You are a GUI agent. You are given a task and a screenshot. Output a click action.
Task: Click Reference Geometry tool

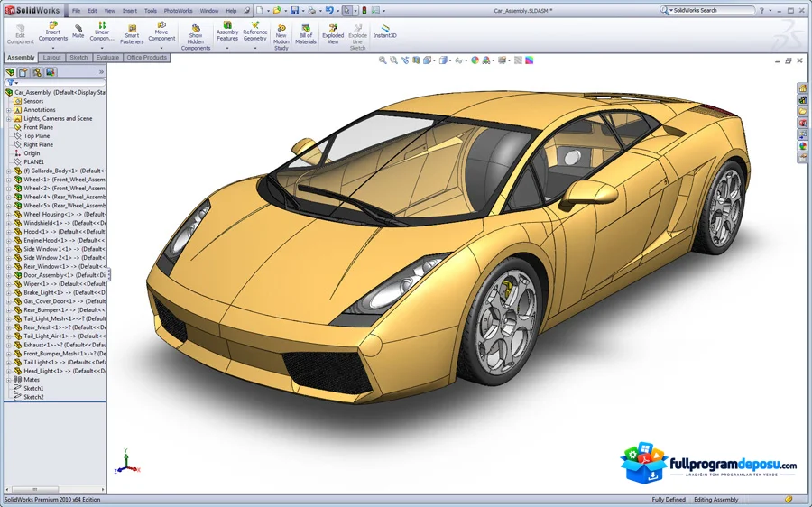pos(254,32)
